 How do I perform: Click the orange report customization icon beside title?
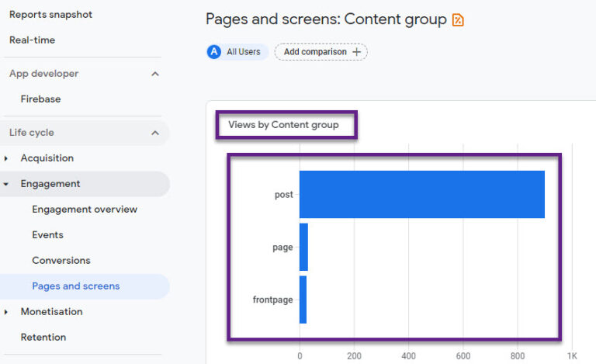point(458,19)
